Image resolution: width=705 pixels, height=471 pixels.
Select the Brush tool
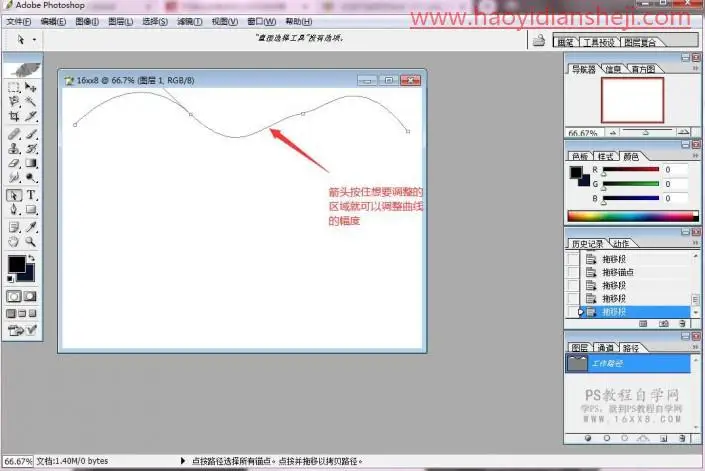click(x=31, y=134)
